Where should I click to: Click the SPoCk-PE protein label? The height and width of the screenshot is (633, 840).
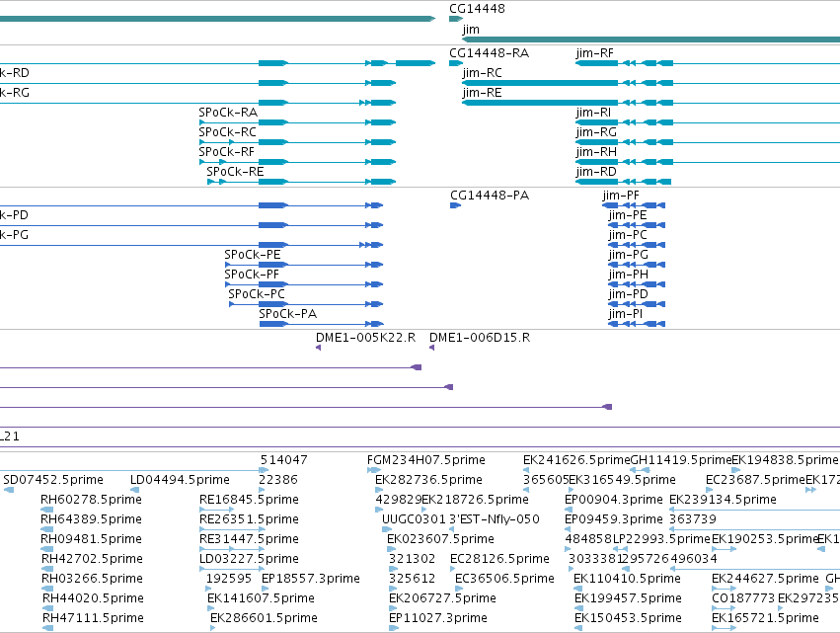tap(253, 255)
